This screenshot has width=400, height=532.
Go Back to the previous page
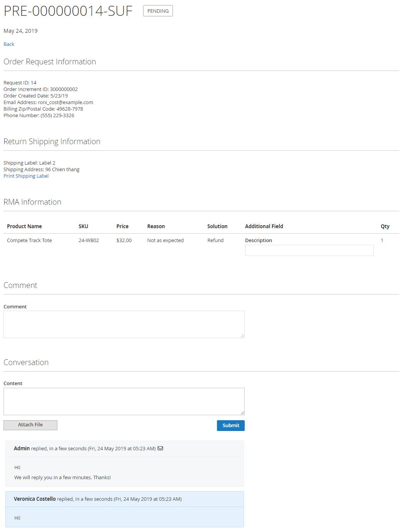pyautogui.click(x=9, y=44)
